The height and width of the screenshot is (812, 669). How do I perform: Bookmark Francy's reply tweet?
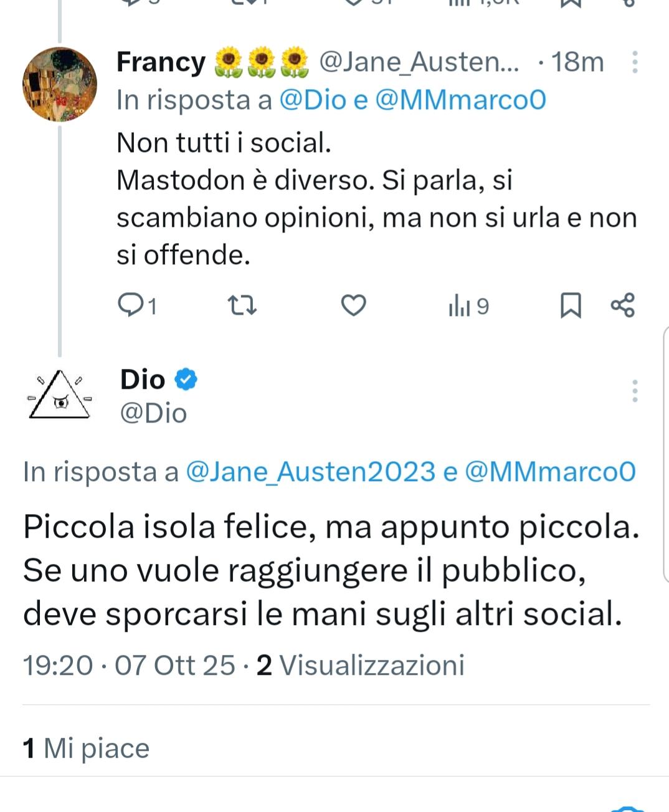pyautogui.click(x=571, y=305)
